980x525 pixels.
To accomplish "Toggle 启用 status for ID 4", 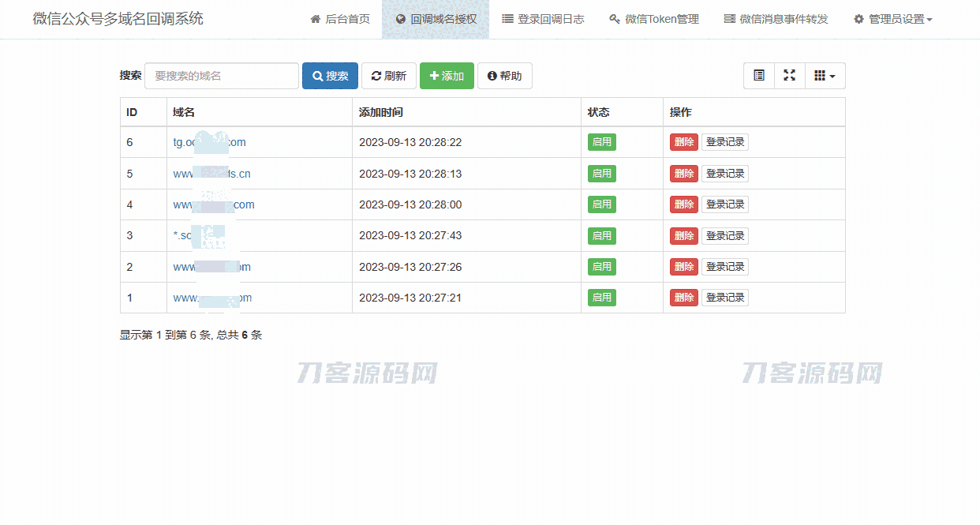I will click(601, 204).
